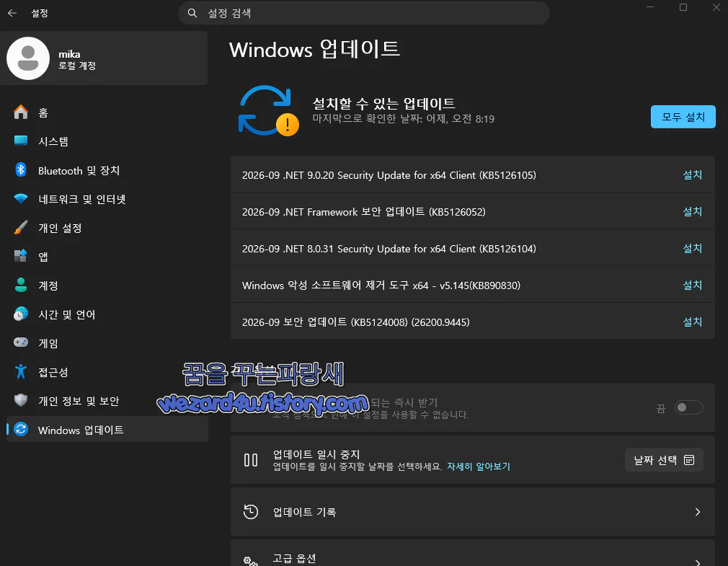The width and height of the screenshot is (728, 566).
Task: Open 접근성 settings page
Action: click(107, 372)
